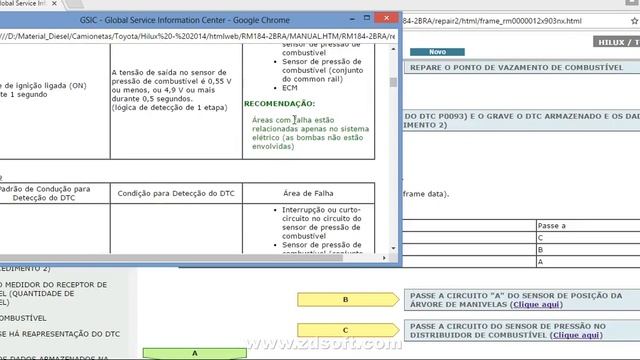
Task: Click the green A flow box
Action: coord(195,353)
